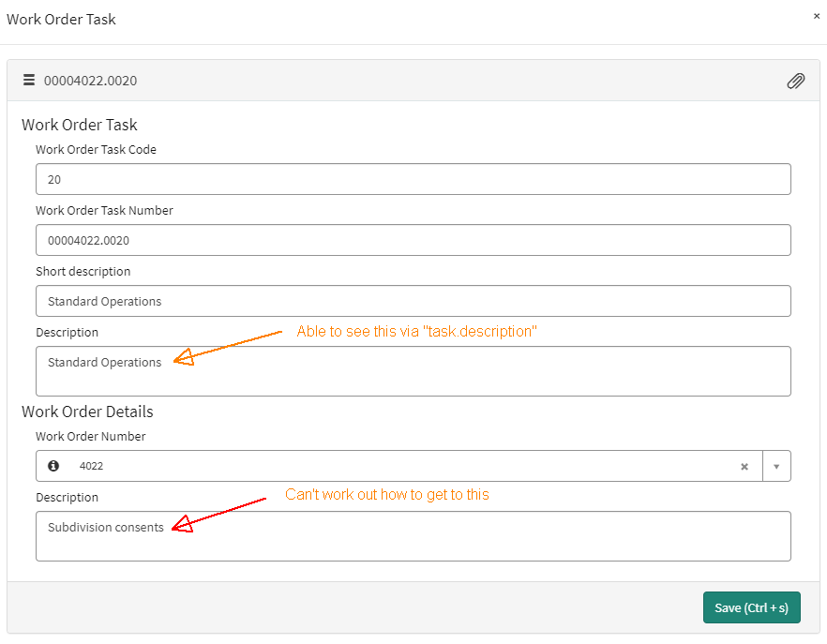Image resolution: width=827 pixels, height=644 pixels.
Task: Click the paperclip attachments icon
Action: click(796, 81)
